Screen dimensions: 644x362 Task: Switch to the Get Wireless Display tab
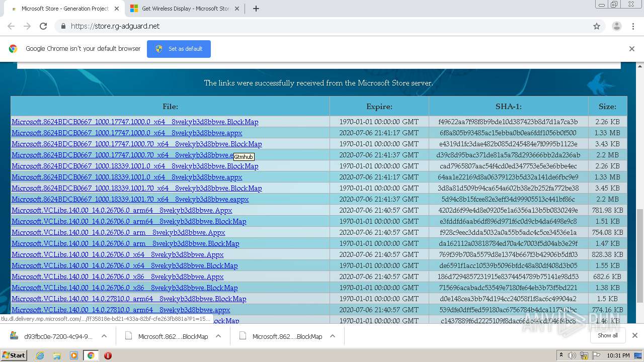[x=185, y=9]
